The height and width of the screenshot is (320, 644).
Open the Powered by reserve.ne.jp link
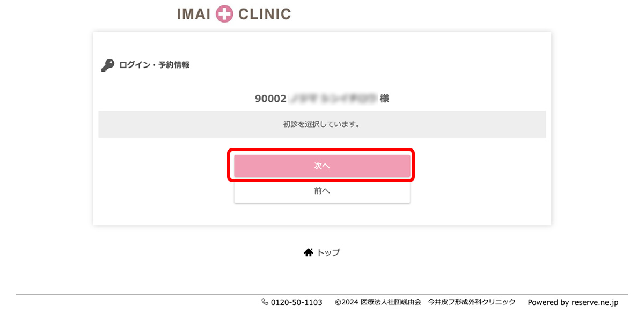click(573, 302)
